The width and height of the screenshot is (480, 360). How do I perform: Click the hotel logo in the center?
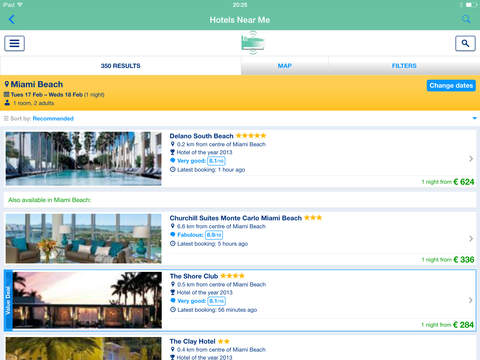(x=253, y=43)
